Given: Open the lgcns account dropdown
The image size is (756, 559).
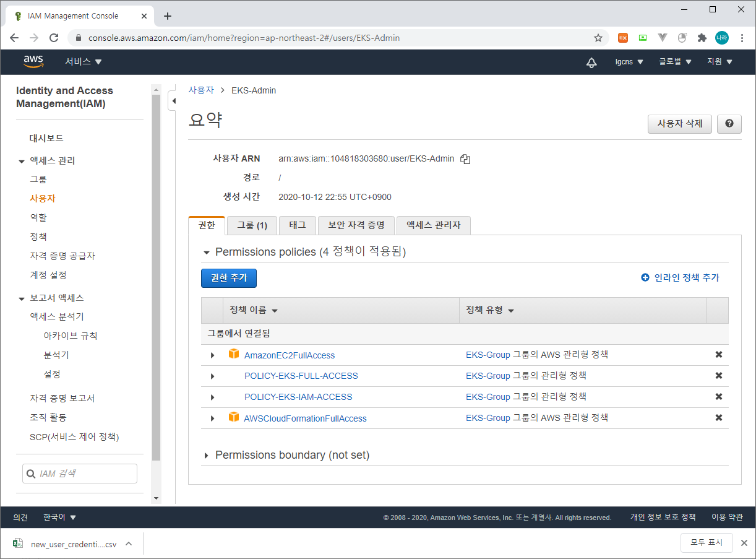Looking at the screenshot, I should (x=629, y=62).
